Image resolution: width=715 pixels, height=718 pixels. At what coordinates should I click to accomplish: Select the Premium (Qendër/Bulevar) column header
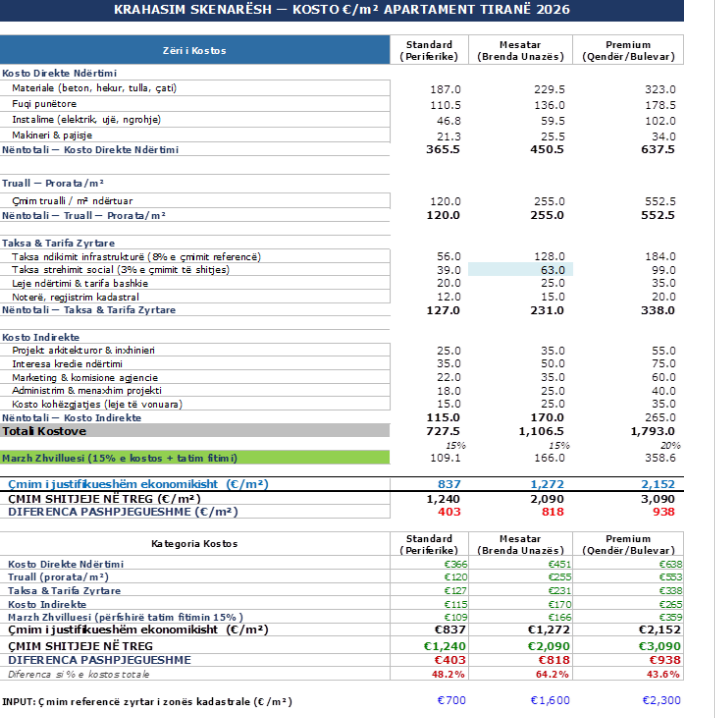(628, 50)
